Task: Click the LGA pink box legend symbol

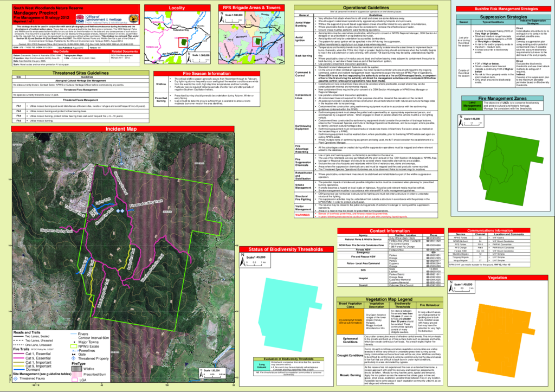Action: (75, 380)
